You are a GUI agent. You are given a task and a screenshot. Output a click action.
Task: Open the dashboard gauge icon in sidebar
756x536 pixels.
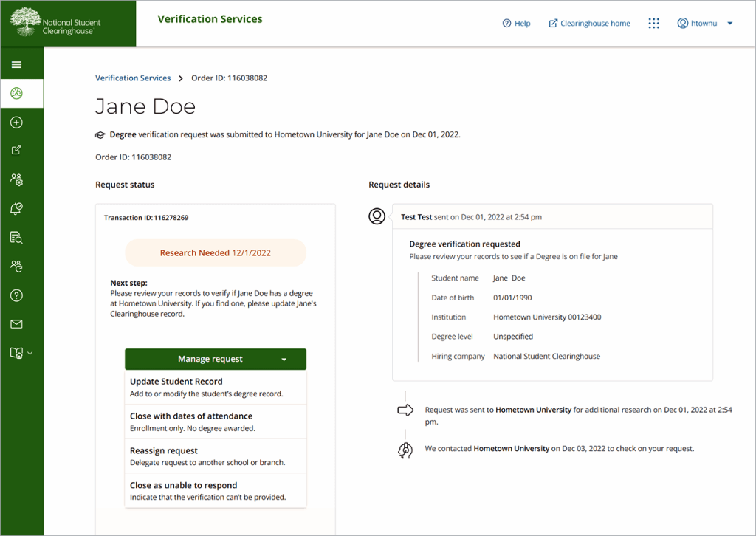[16, 94]
